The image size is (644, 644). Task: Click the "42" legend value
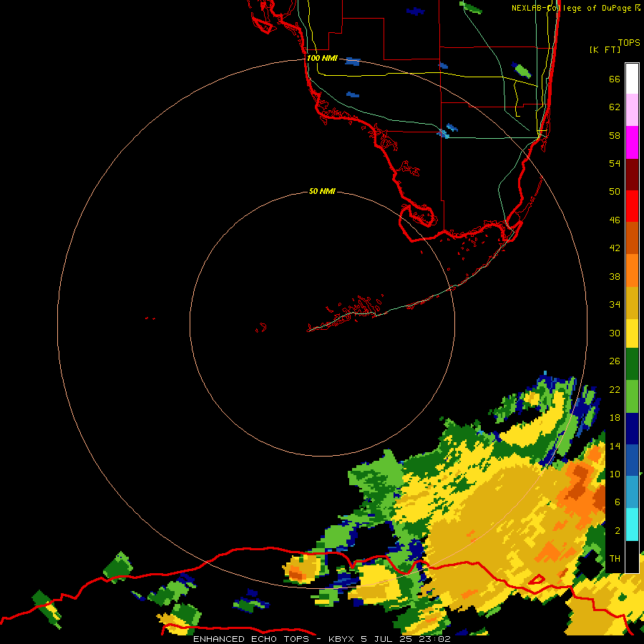tap(615, 248)
